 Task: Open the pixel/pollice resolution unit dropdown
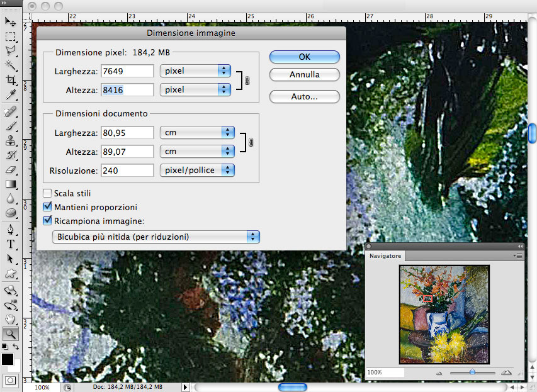click(x=197, y=170)
